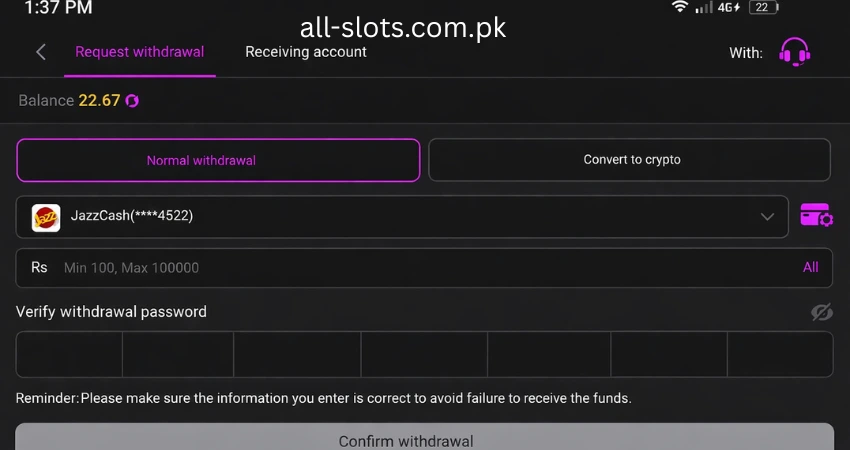Switch to Request withdrawal tab
This screenshot has width=850, height=450.
(x=139, y=52)
